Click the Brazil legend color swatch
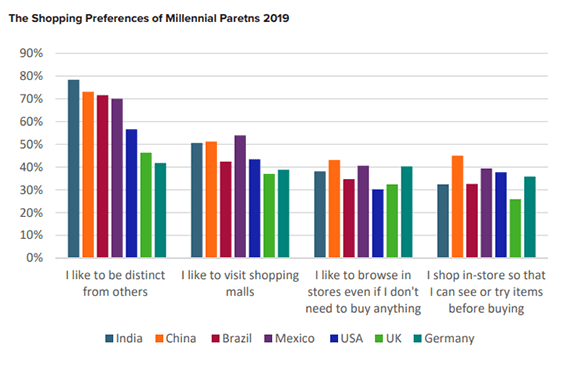The image size is (584, 367). click(x=216, y=338)
